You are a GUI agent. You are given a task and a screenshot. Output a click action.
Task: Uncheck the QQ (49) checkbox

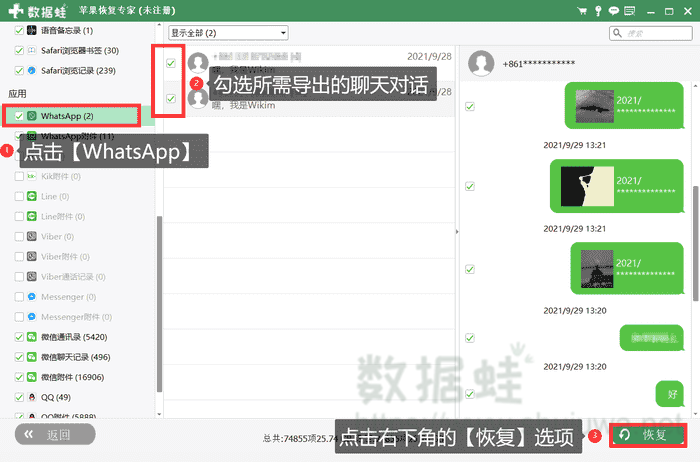point(19,397)
